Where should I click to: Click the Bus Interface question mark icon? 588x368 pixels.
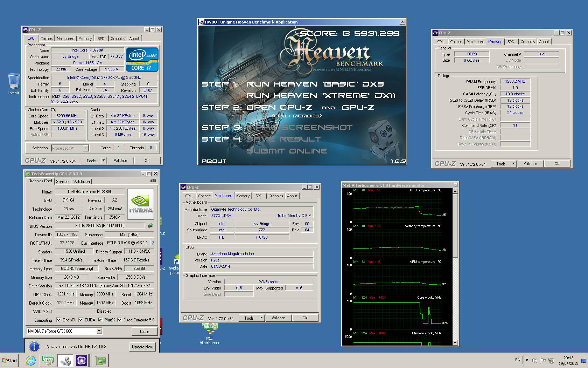pyautogui.click(x=153, y=243)
